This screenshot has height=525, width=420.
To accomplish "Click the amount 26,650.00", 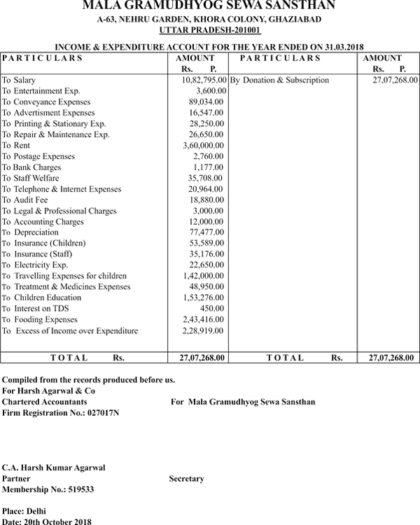I will [x=206, y=134].
